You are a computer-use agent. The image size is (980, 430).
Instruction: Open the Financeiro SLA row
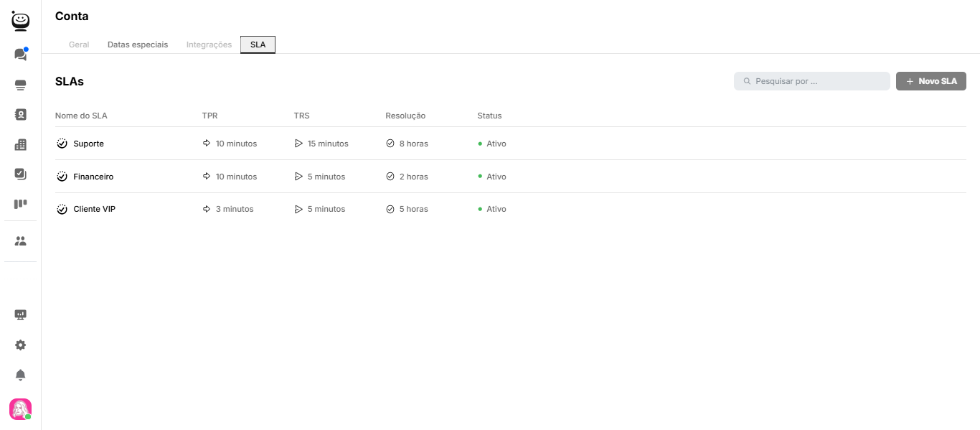tap(93, 177)
